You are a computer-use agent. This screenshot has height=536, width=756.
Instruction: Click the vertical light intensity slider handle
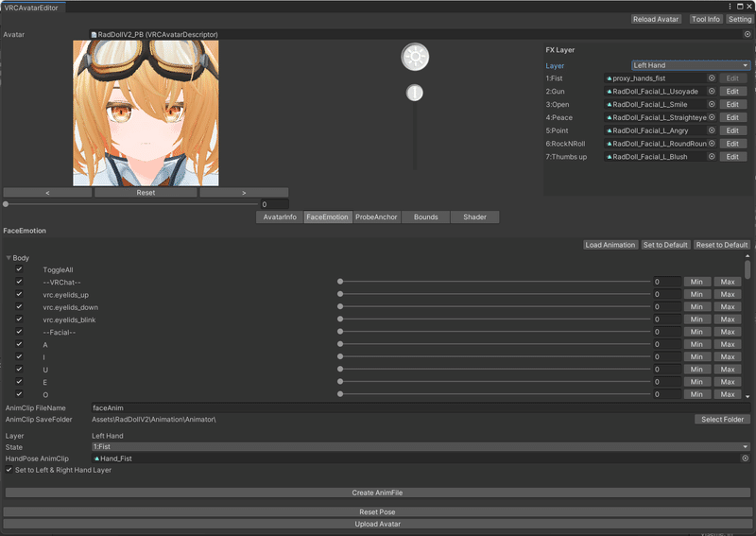tap(415, 93)
